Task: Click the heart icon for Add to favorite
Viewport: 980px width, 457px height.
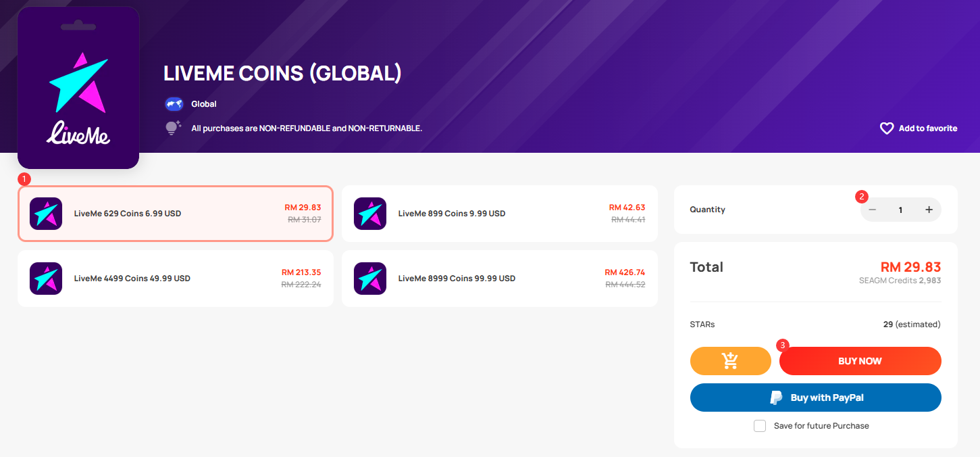Action: click(x=887, y=128)
